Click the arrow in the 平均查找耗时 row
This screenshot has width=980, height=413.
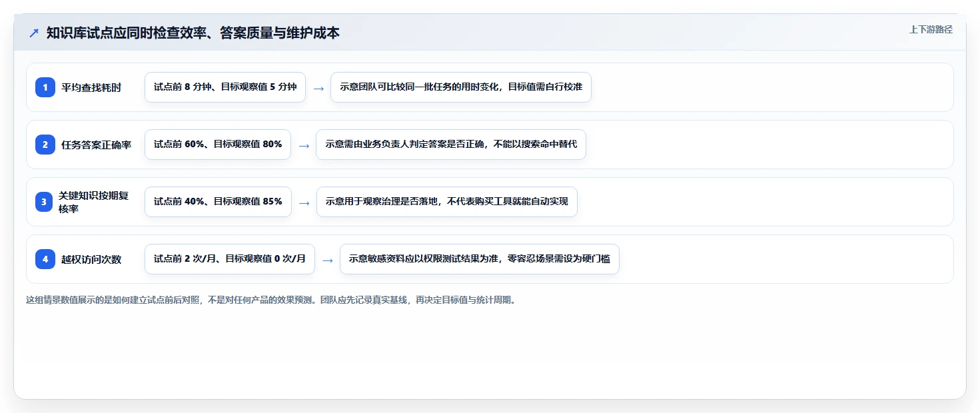click(318, 88)
